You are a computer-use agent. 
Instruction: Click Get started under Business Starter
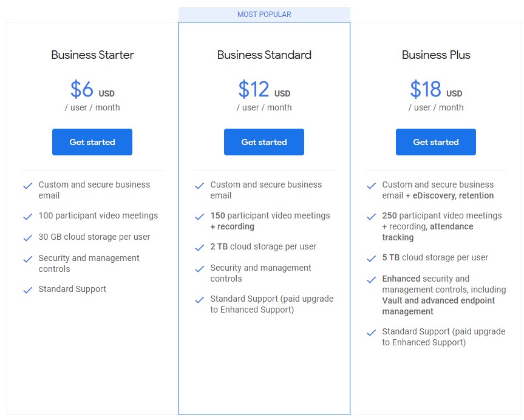tap(92, 142)
